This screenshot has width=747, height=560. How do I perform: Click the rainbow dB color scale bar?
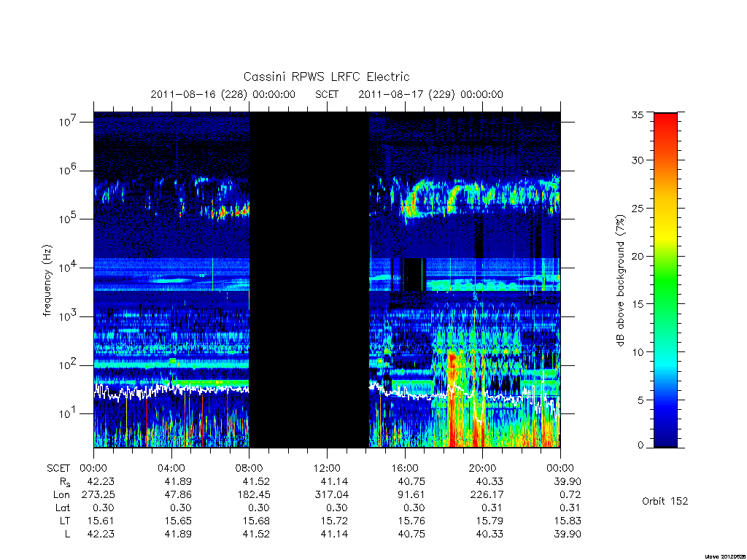point(665,280)
